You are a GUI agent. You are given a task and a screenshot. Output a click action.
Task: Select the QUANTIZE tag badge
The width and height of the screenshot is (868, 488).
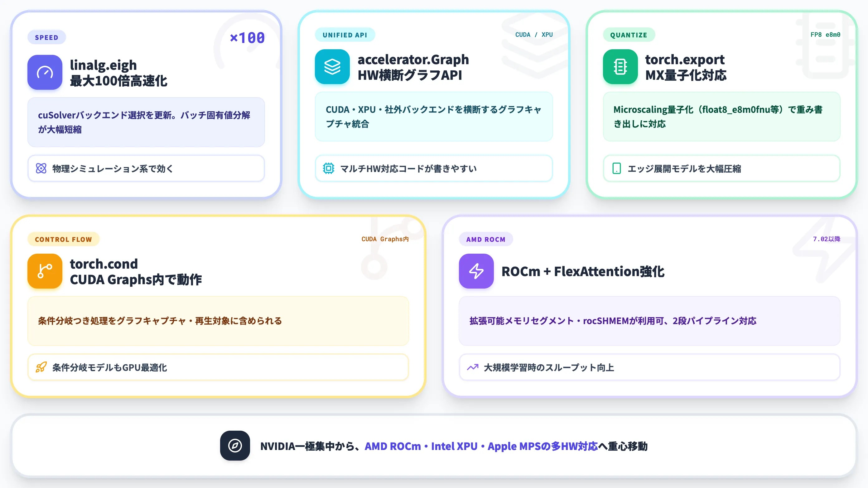(629, 35)
